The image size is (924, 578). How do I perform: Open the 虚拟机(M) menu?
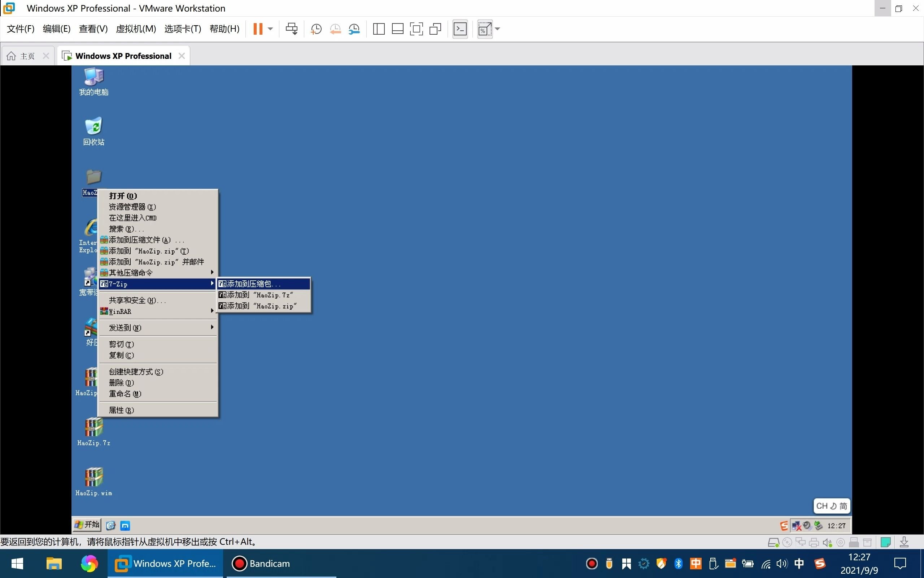(x=136, y=29)
